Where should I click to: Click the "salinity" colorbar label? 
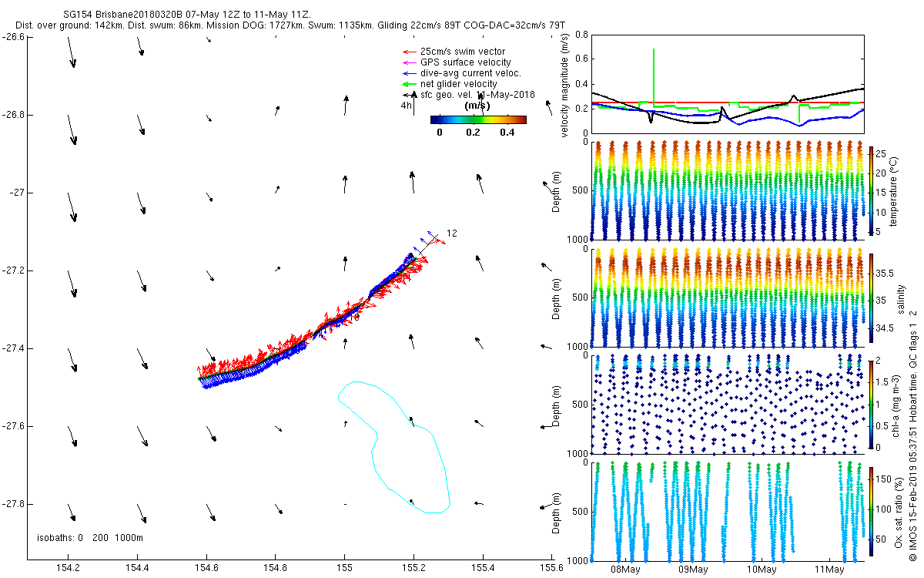pyautogui.click(x=900, y=299)
